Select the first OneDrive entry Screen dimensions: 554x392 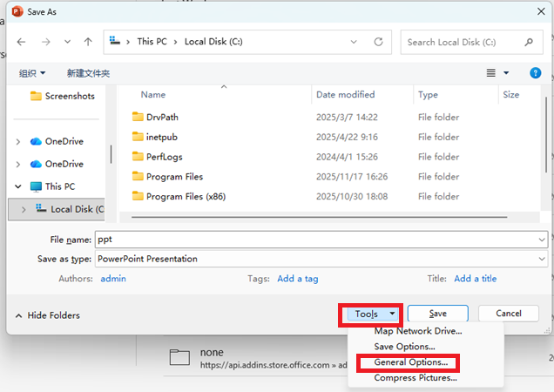(57, 141)
